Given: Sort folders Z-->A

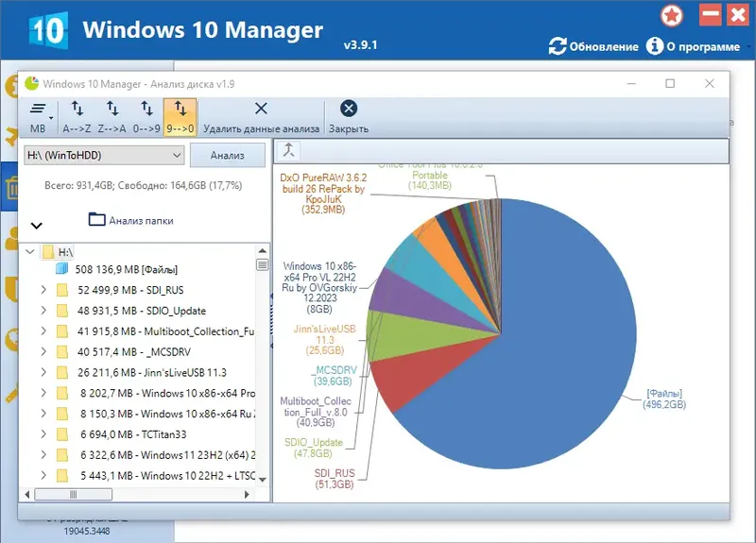Looking at the screenshot, I should click(112, 117).
